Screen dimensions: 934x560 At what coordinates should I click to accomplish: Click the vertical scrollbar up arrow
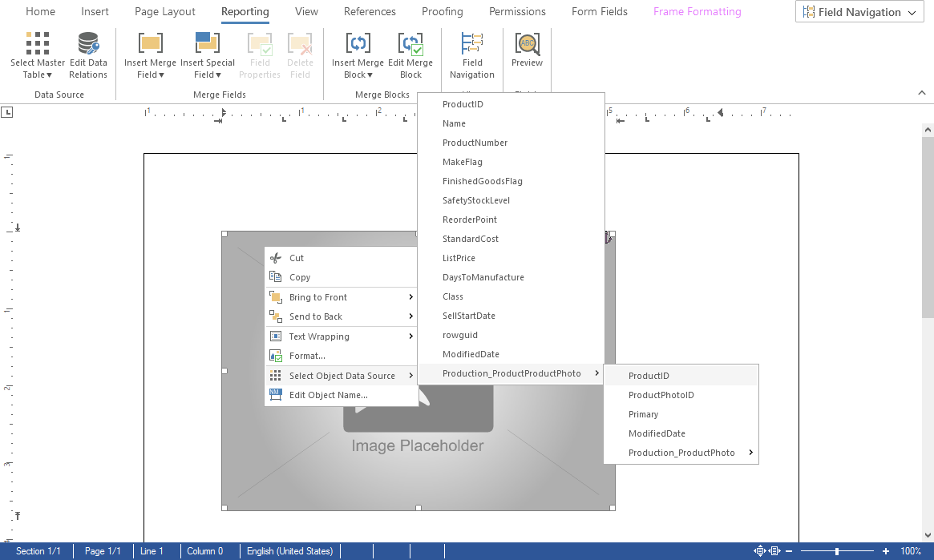[x=928, y=129]
